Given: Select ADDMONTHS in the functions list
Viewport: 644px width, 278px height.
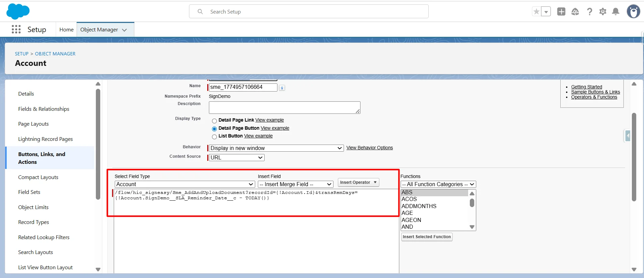Looking at the screenshot, I should click(x=434, y=206).
